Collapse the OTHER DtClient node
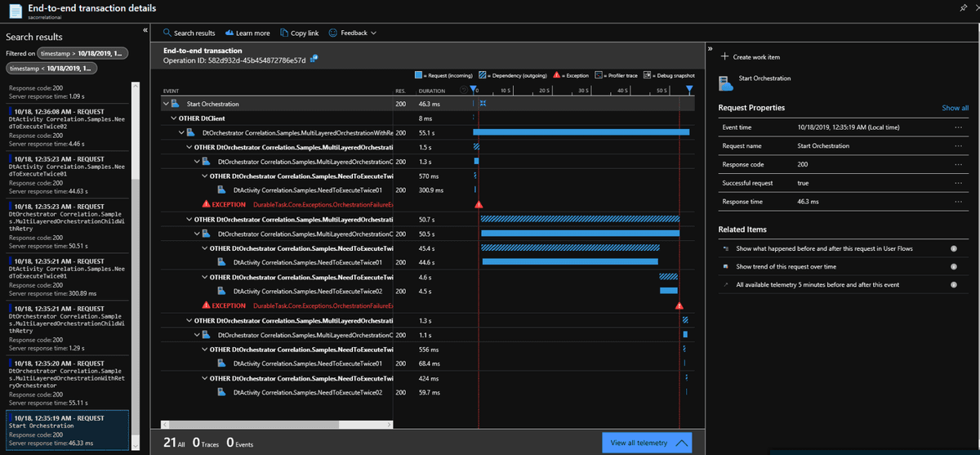 click(174, 118)
